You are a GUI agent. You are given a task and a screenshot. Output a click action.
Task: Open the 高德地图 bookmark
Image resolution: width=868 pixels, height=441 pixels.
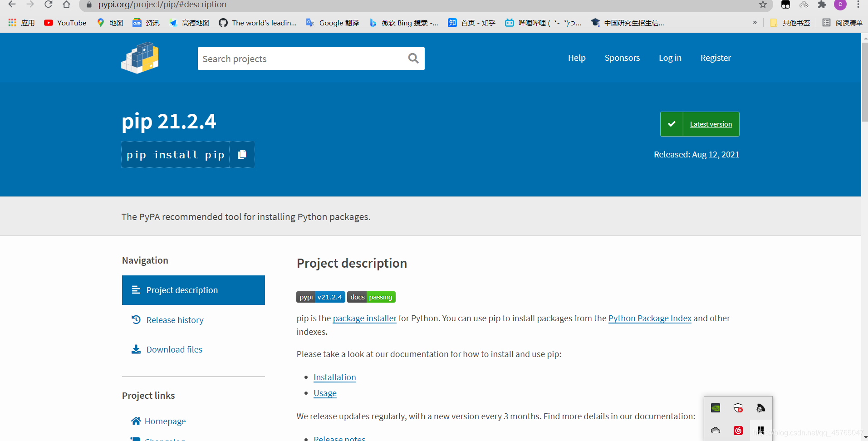point(189,23)
